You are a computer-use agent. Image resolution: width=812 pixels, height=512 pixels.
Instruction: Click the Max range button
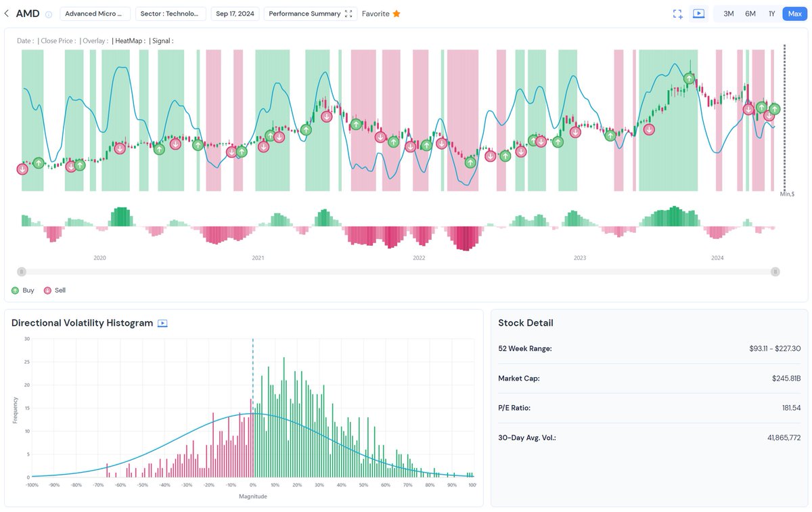coord(794,13)
